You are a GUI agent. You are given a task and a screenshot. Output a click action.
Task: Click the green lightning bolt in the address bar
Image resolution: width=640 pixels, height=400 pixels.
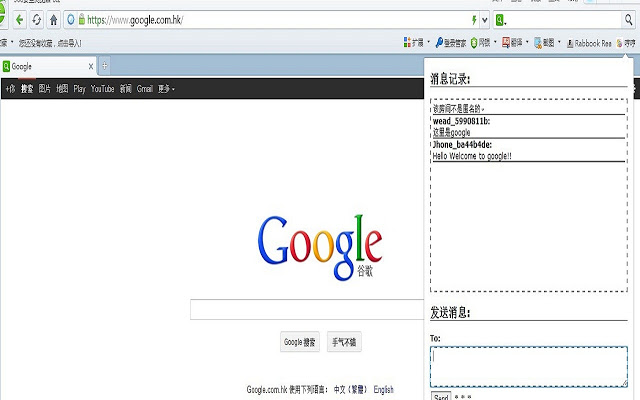coord(474,20)
